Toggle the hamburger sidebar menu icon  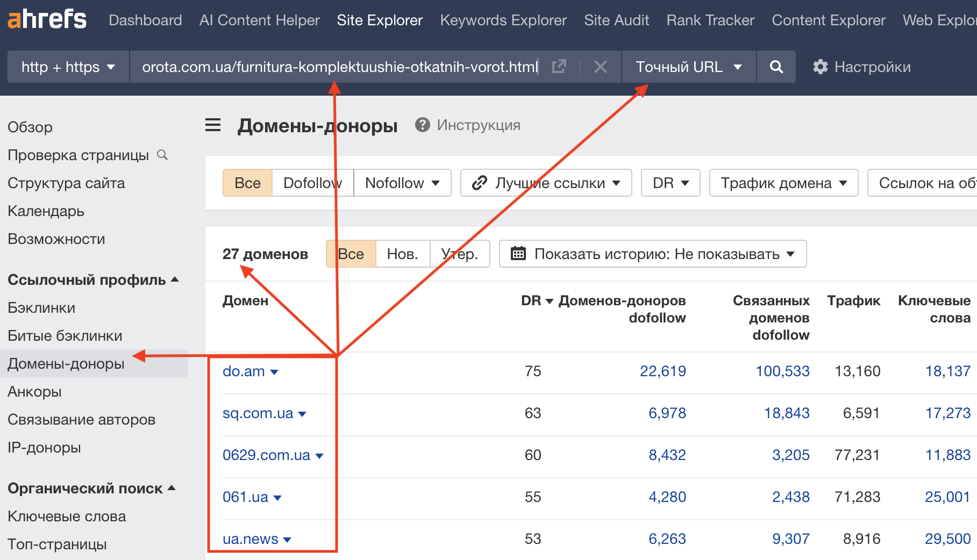[x=213, y=125]
